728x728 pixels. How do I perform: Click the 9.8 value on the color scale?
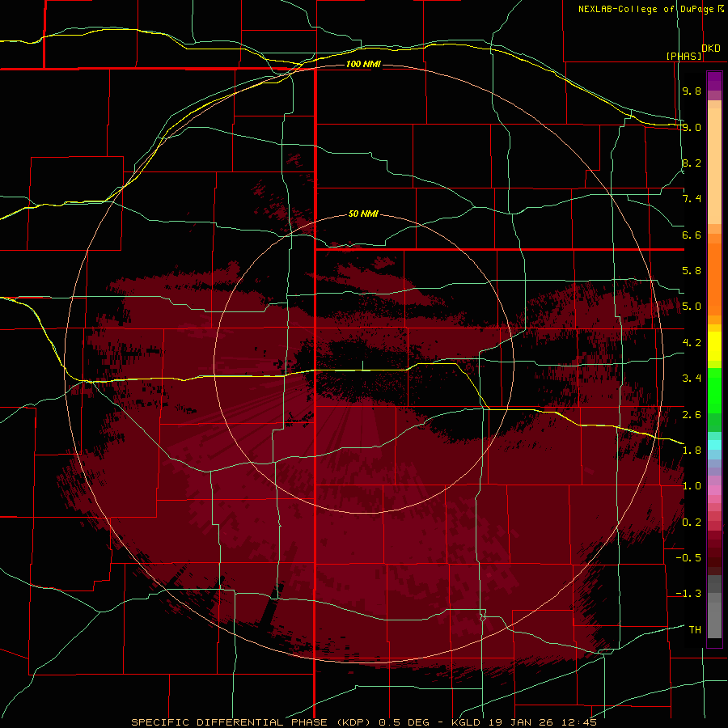(x=692, y=91)
